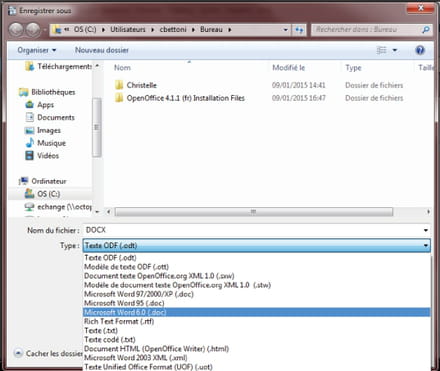Click OS (C:) in the breadcrumb path

[x=85, y=30]
